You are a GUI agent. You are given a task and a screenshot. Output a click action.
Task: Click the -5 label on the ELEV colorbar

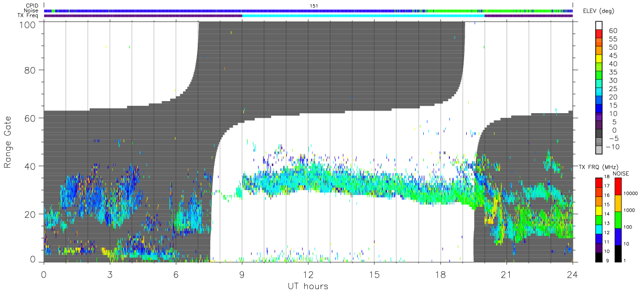pyautogui.click(x=614, y=138)
